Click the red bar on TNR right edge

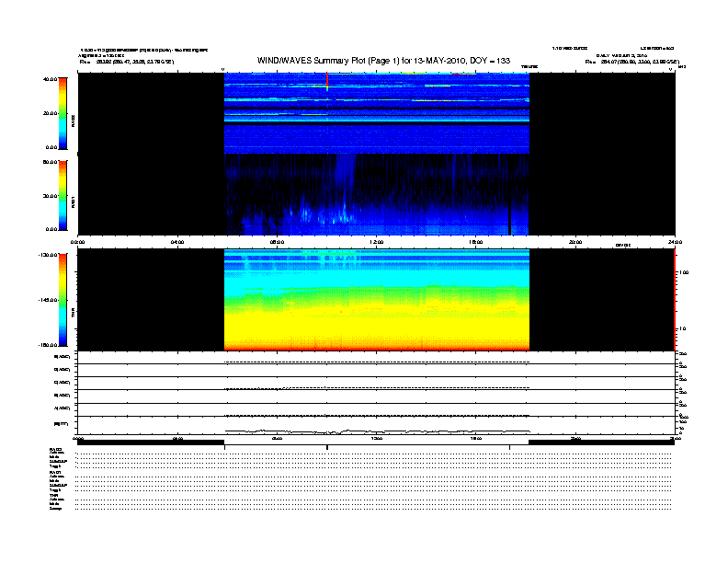click(x=675, y=300)
